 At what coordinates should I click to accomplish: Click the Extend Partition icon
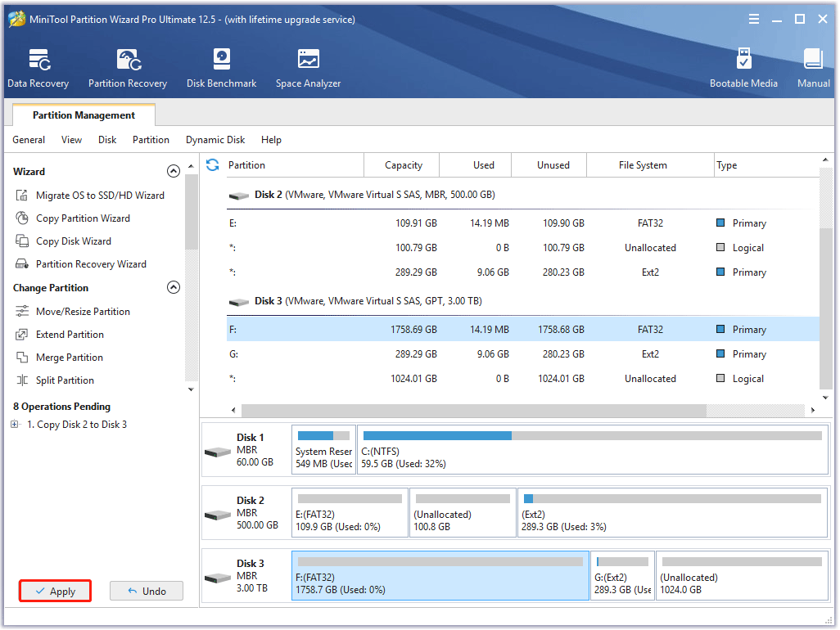pyautogui.click(x=22, y=335)
